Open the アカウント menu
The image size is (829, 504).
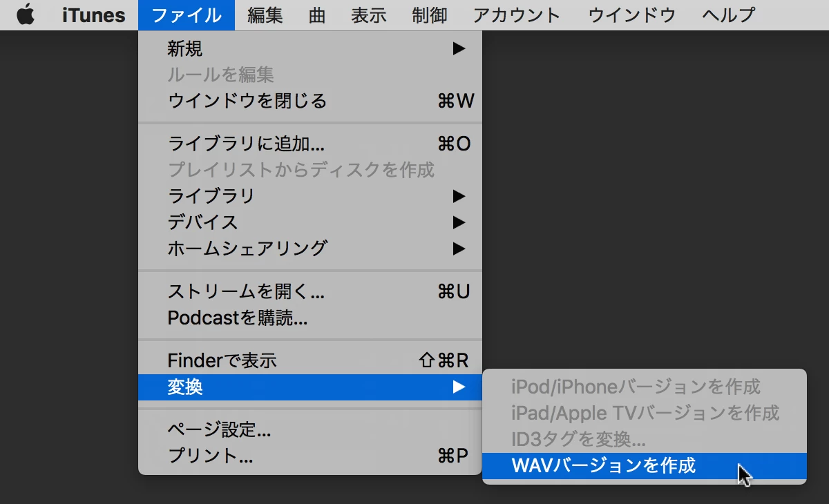[517, 15]
